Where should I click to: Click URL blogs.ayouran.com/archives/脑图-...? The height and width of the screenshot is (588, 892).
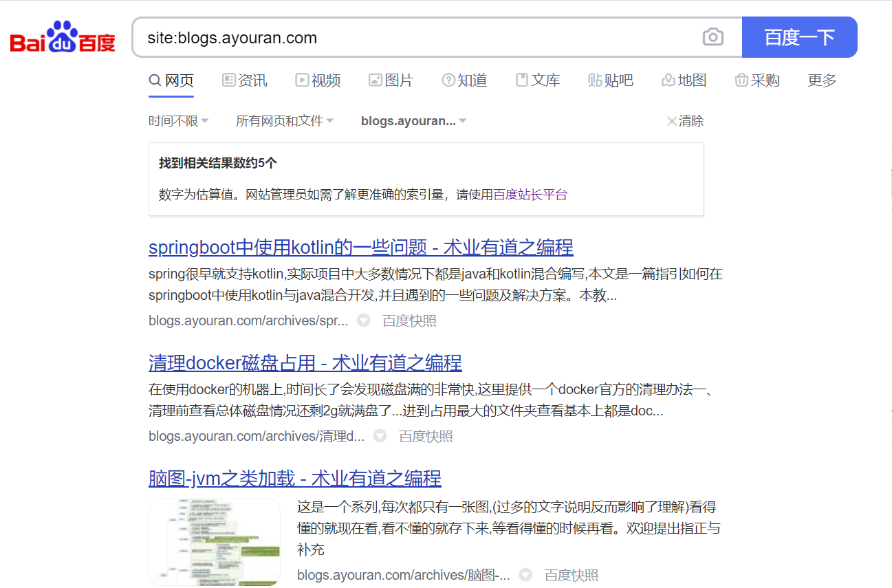[x=404, y=575]
